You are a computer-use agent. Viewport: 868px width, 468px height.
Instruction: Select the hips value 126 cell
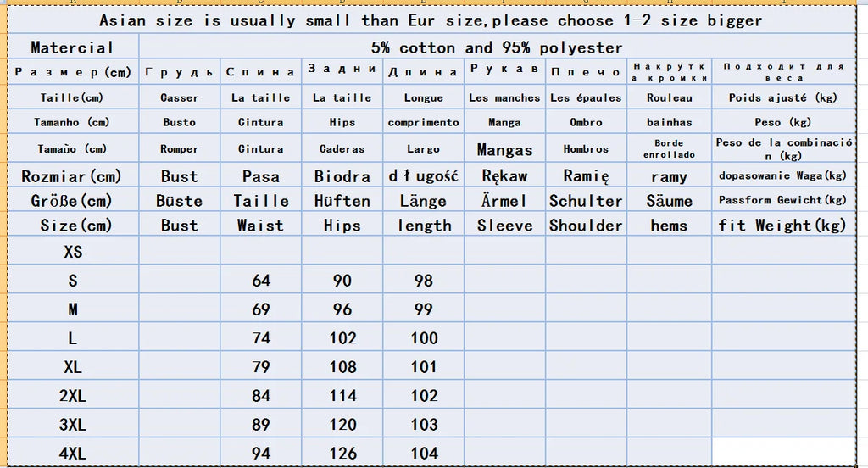[342, 454]
